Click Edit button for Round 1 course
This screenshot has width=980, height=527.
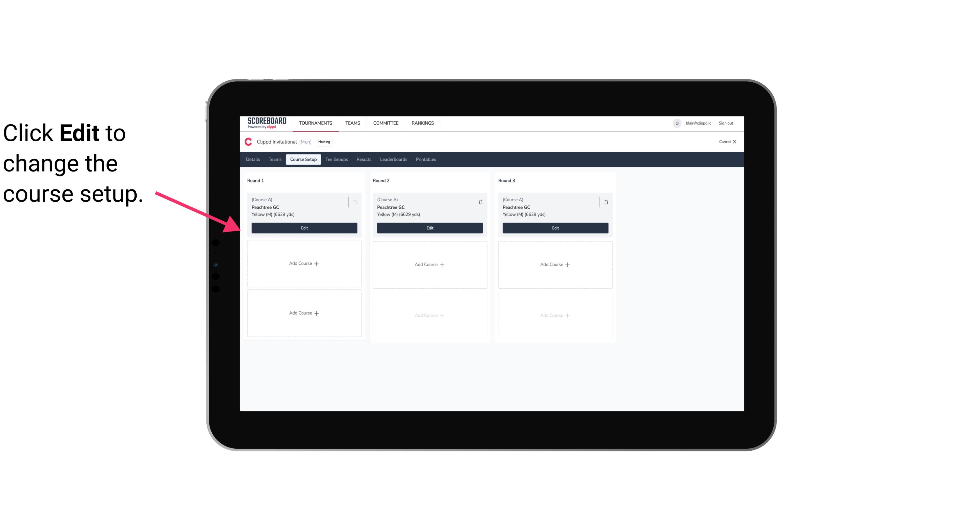tap(304, 227)
